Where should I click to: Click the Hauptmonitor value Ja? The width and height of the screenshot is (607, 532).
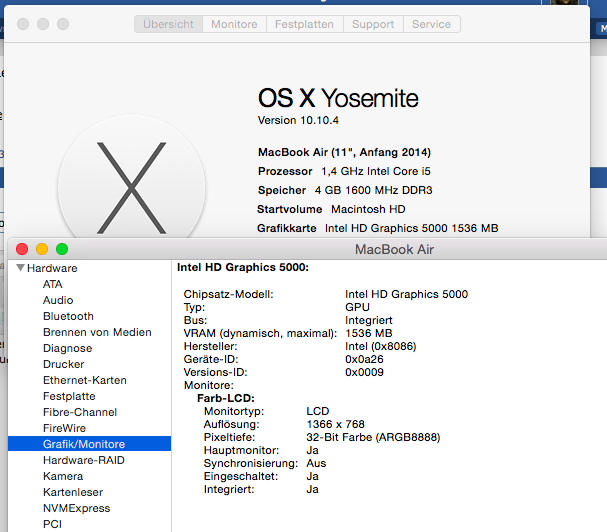click(312, 450)
